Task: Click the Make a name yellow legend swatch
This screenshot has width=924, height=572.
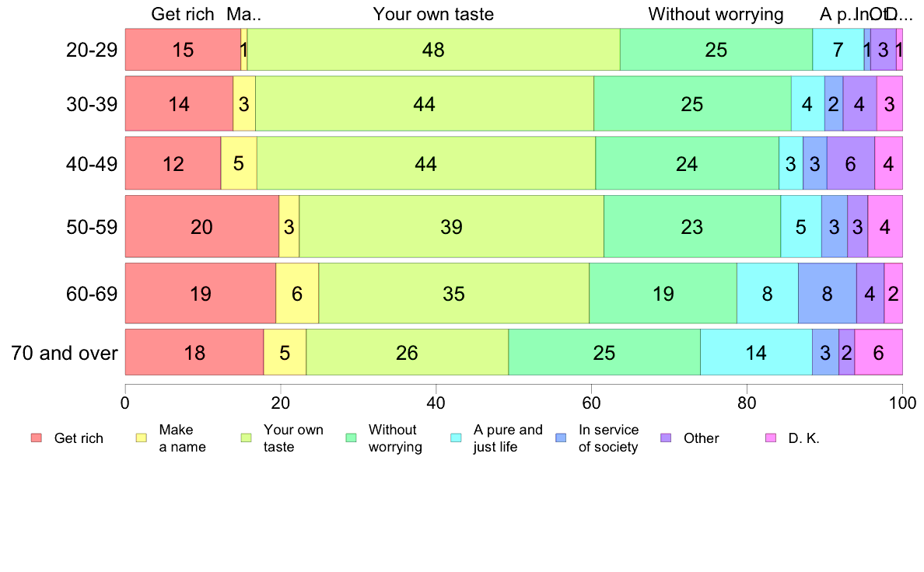Action: pos(142,438)
